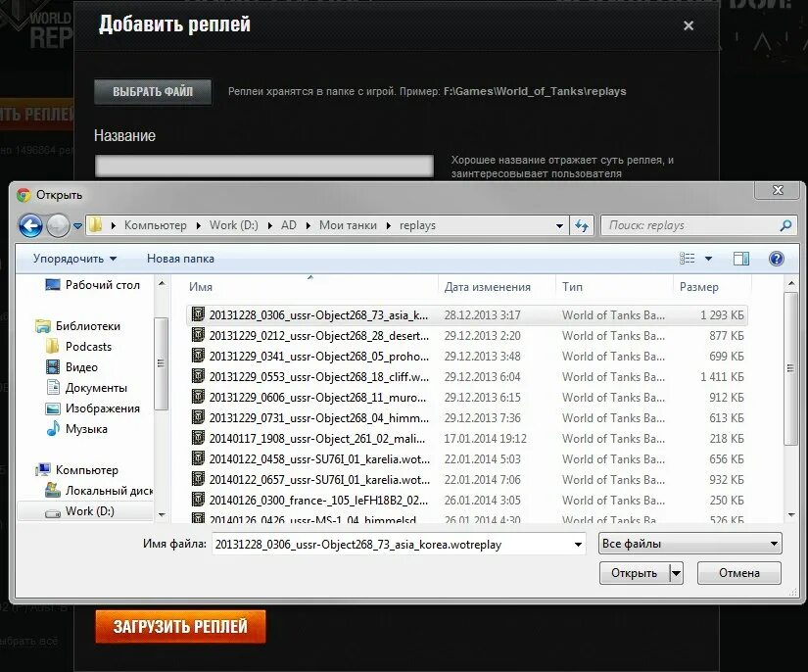Image resolution: width=808 pixels, height=672 pixels.
Task: Click the forward navigation arrow button
Action: click(58, 225)
